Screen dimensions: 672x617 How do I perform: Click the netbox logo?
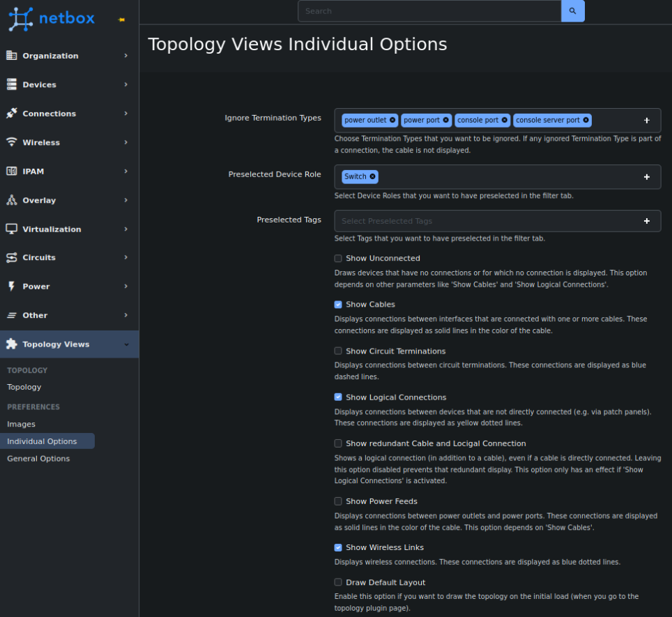coord(49,19)
